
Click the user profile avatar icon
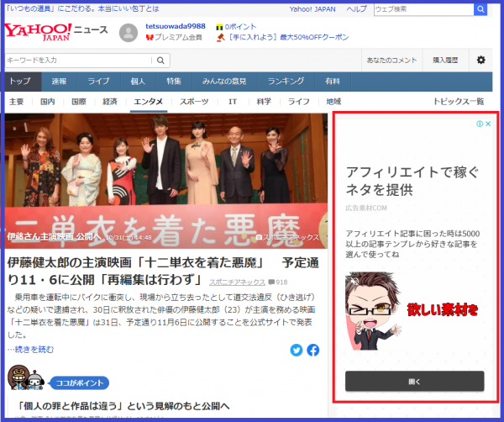tap(129, 33)
